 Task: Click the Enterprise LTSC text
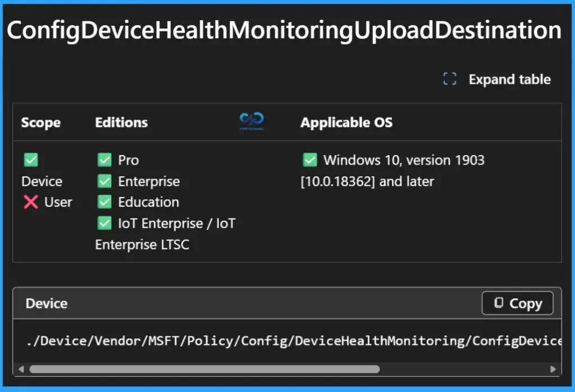point(142,245)
